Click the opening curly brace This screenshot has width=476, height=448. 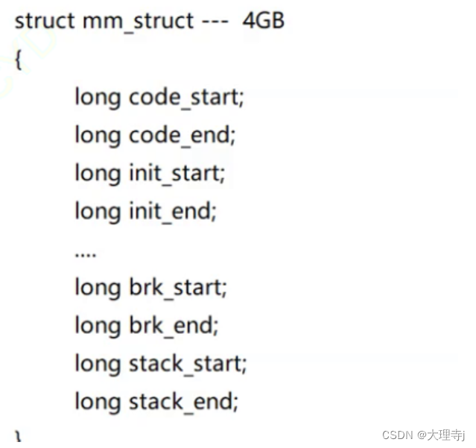tap(18, 60)
